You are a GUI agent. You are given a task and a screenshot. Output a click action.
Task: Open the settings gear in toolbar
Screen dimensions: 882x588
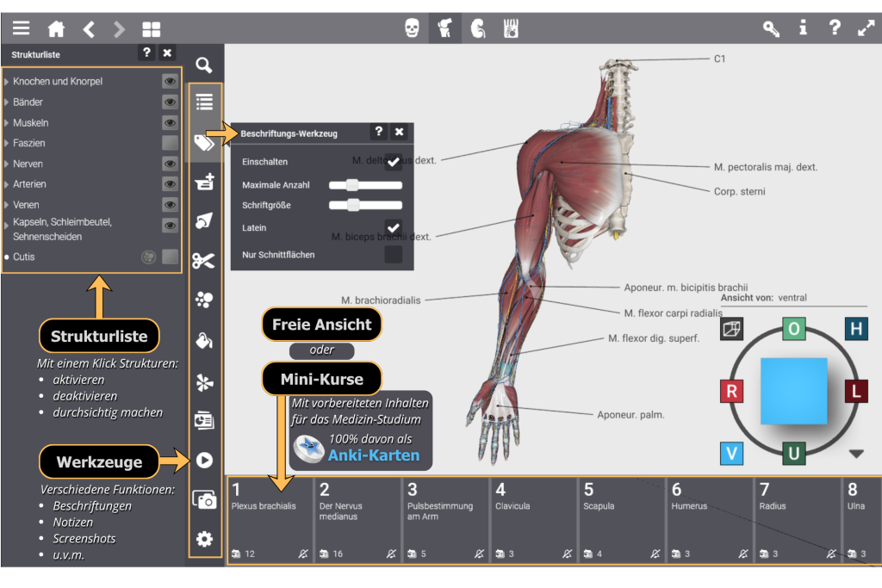pyautogui.click(x=204, y=539)
